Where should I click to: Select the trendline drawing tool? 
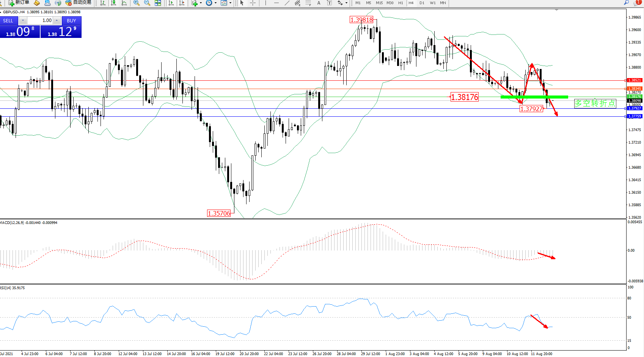[287, 3]
